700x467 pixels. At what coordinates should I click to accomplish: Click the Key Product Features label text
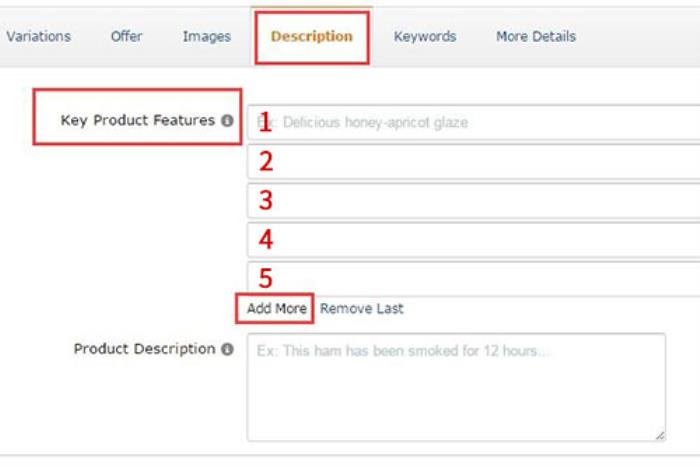tap(138, 120)
